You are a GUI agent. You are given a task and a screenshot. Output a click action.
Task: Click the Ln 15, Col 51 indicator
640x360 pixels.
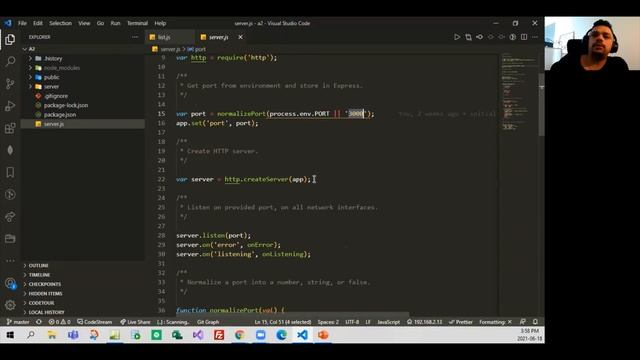pos(282,322)
